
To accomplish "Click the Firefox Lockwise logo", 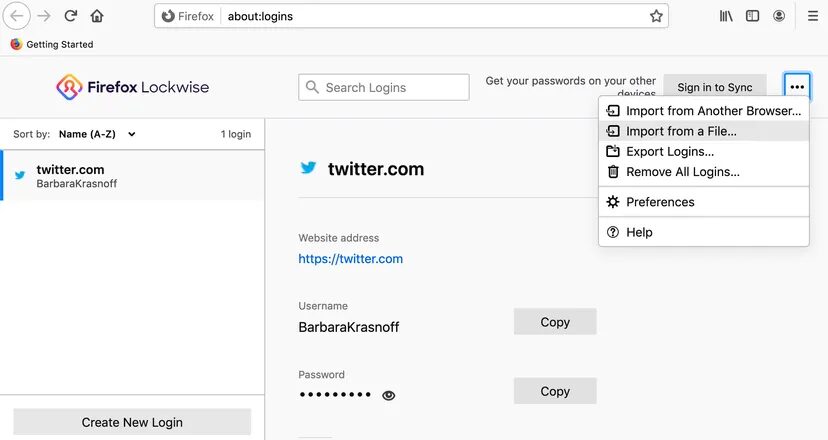I will point(133,87).
